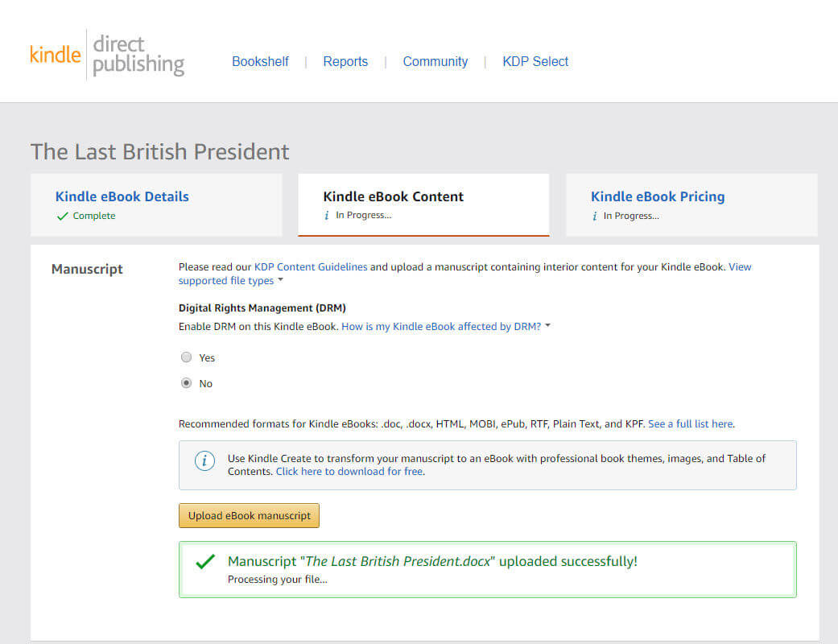Image resolution: width=838 pixels, height=644 pixels.
Task: Open the Bookshelf menu
Action: point(260,61)
